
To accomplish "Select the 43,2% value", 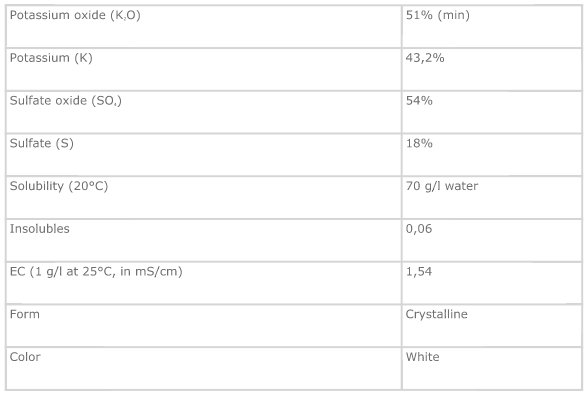I will tap(425, 58).
